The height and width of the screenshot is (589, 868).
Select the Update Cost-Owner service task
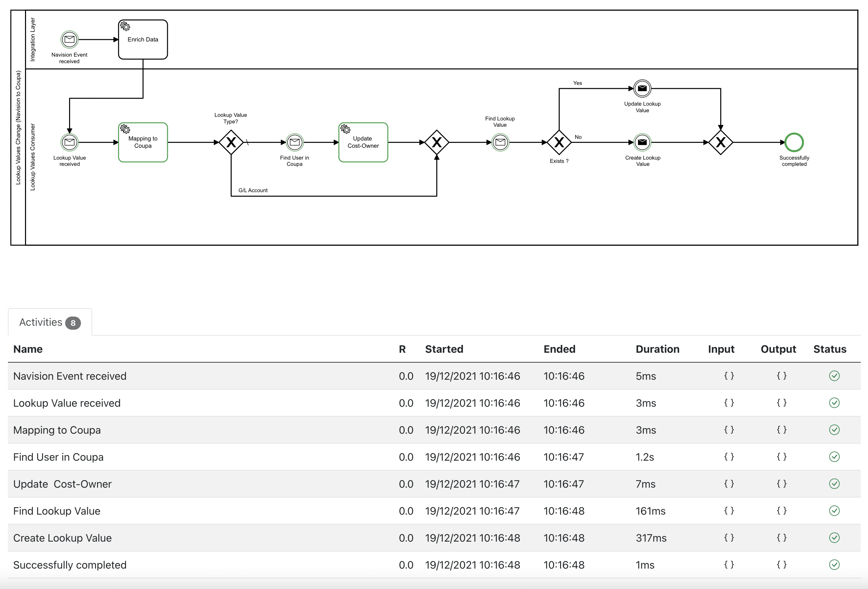point(363,142)
